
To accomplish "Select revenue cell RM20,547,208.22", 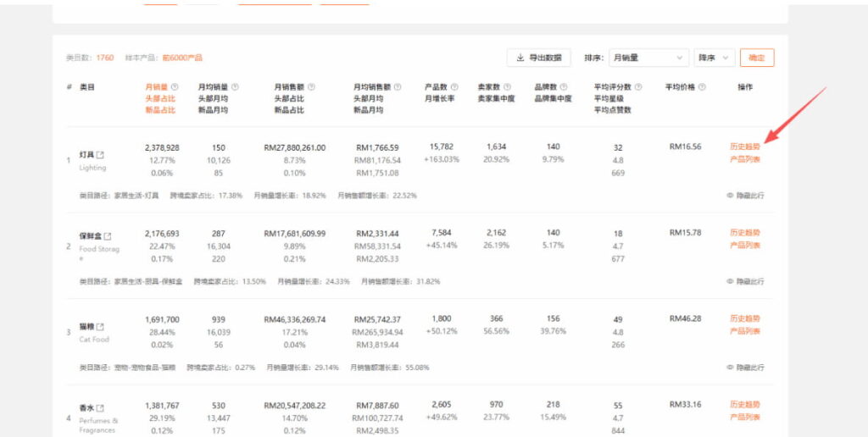I will click(x=294, y=406).
